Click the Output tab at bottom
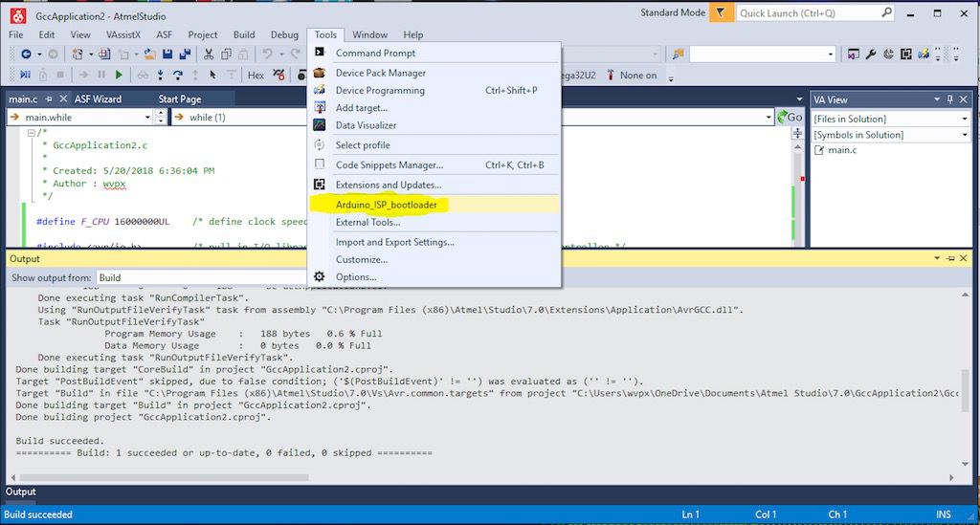Screen dimensions: 980x525 21,492
